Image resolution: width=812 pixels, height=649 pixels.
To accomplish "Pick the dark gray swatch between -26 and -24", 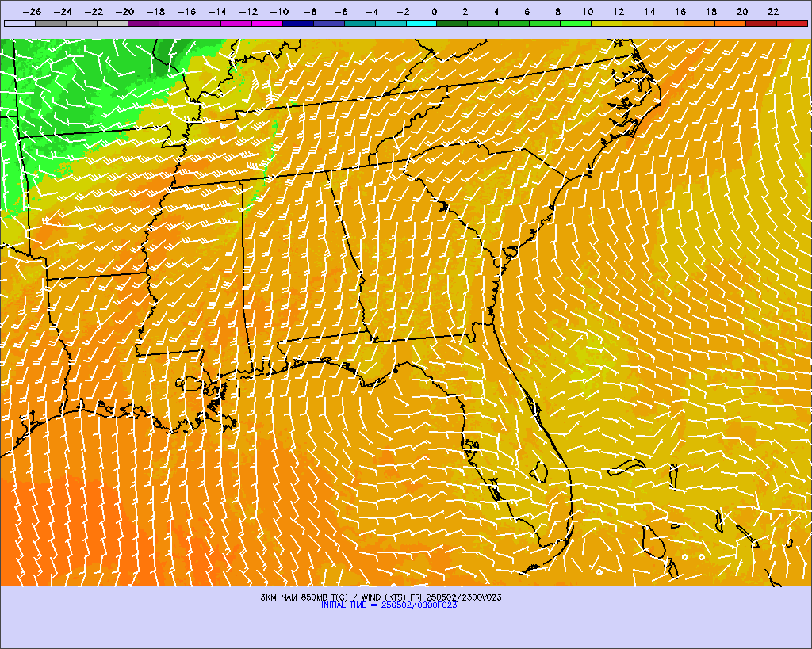I will [51, 23].
